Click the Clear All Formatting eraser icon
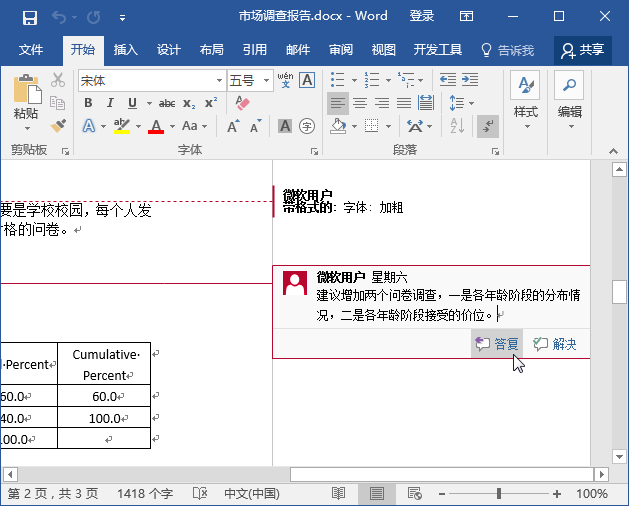The height and width of the screenshot is (506, 629). tap(242, 103)
